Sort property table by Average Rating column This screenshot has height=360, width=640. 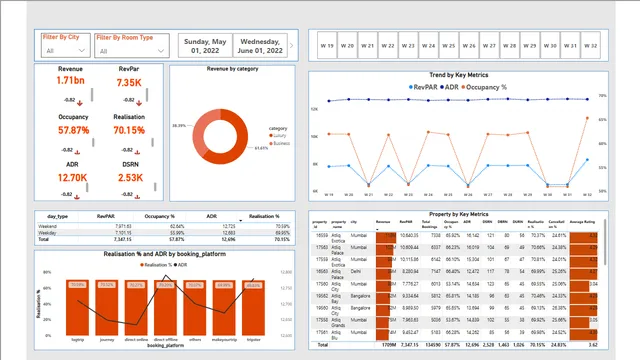pos(582,222)
